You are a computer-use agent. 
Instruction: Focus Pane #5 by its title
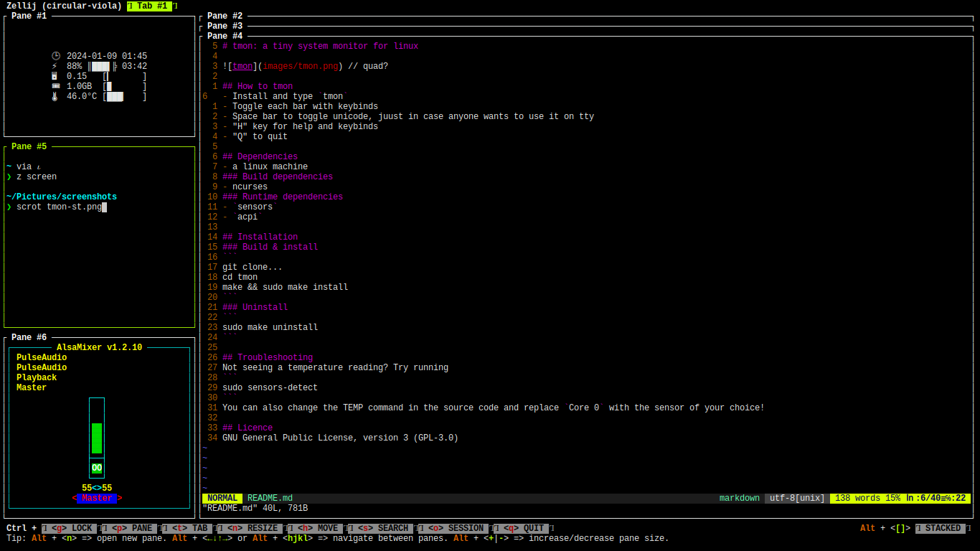(29, 146)
